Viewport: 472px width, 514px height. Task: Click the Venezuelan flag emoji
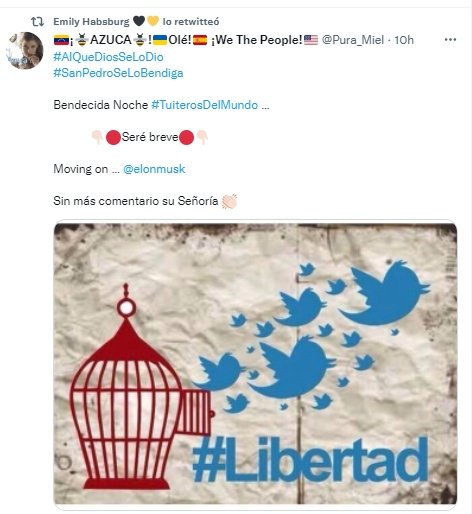coord(61,40)
